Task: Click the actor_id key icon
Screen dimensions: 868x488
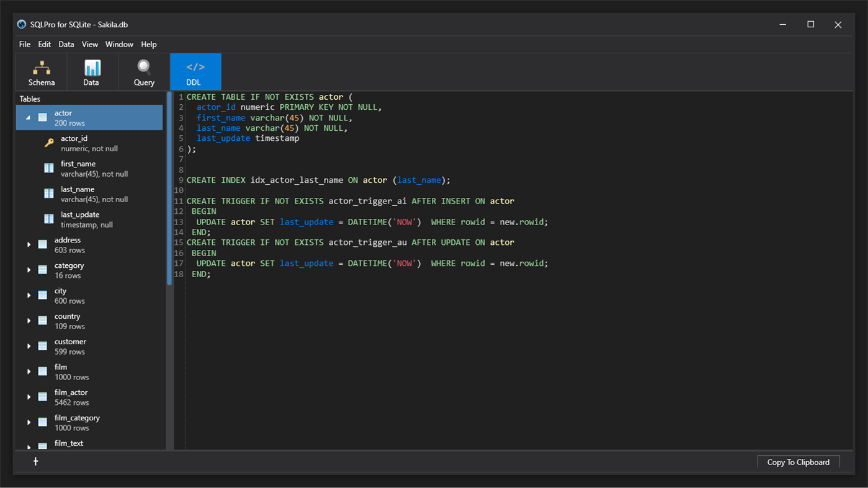Action: (49, 143)
